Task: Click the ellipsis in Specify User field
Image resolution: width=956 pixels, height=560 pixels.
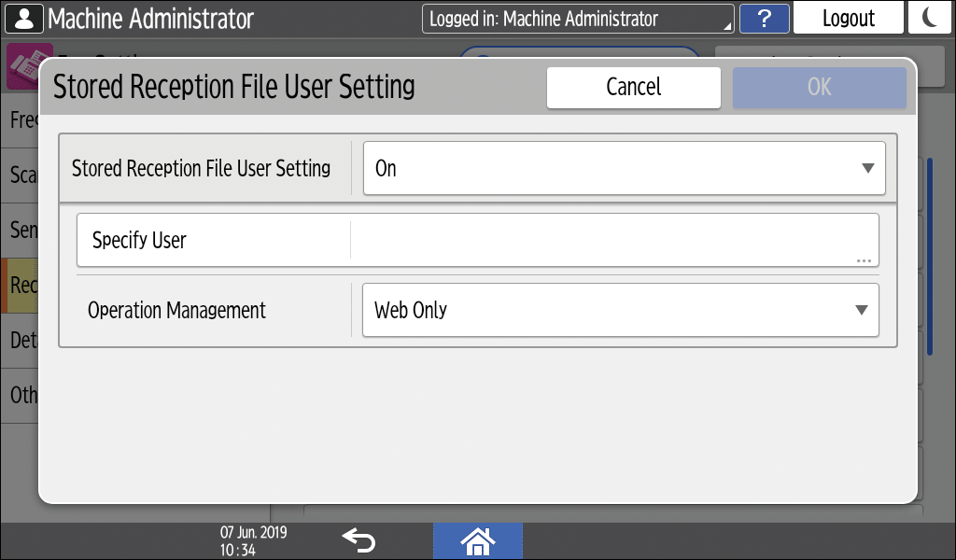Action: [864, 259]
